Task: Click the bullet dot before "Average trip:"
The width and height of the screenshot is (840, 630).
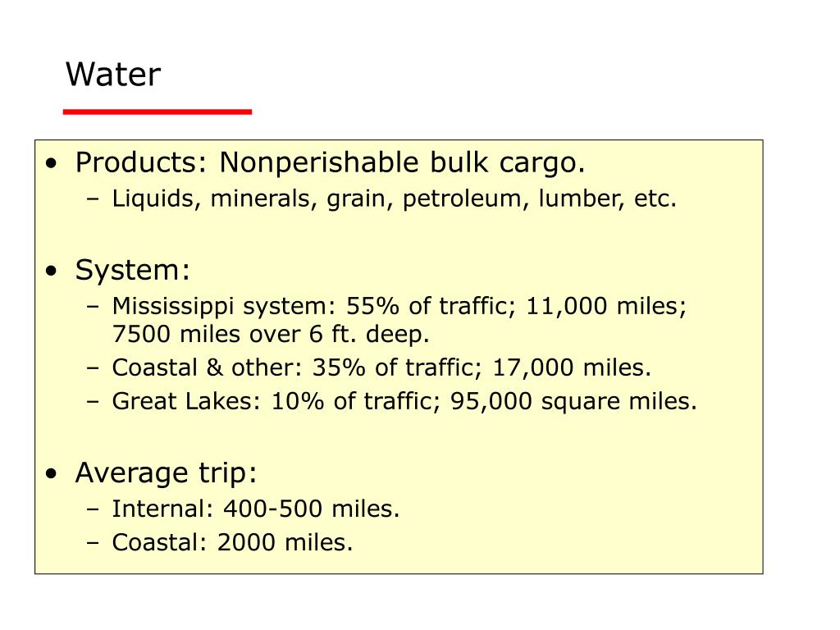Action: pos(52,474)
